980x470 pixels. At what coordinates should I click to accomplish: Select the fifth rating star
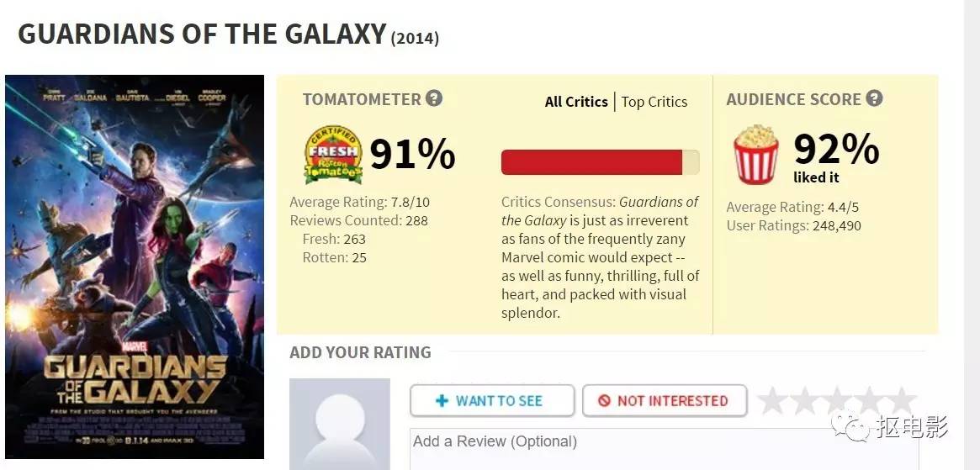[901, 401]
